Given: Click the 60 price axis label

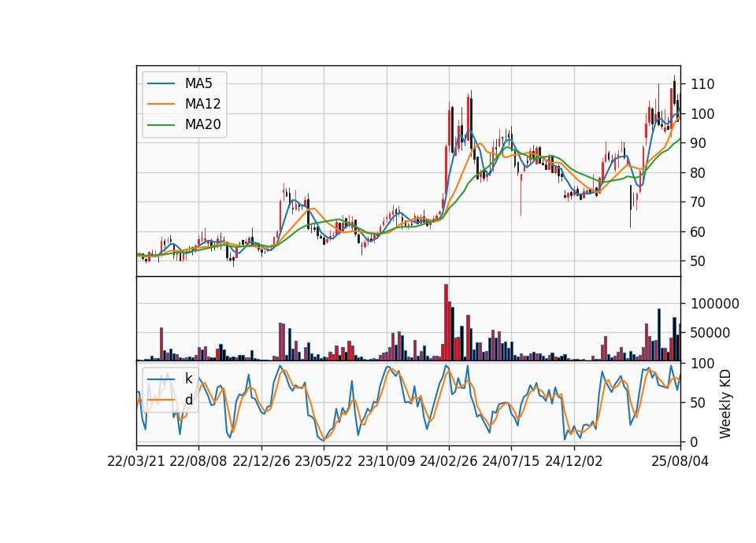Looking at the screenshot, I should (x=699, y=231).
